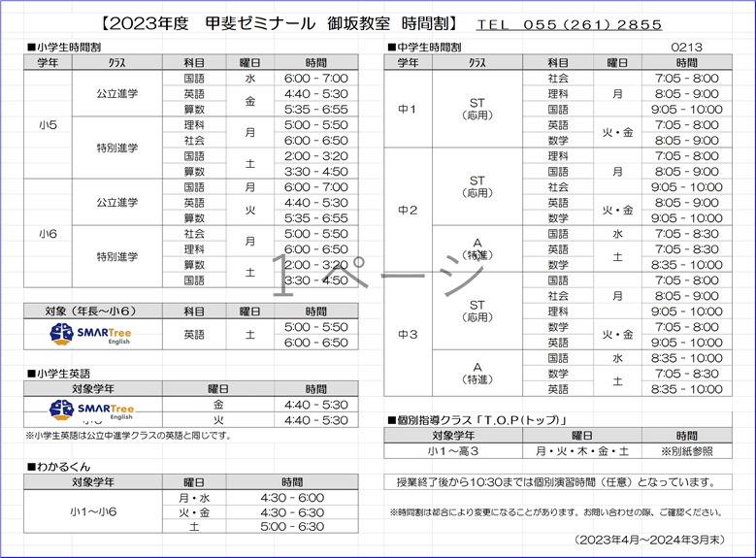Click 社会 subject cell in 中3 rows
The width and height of the screenshot is (756, 558).
click(558, 296)
